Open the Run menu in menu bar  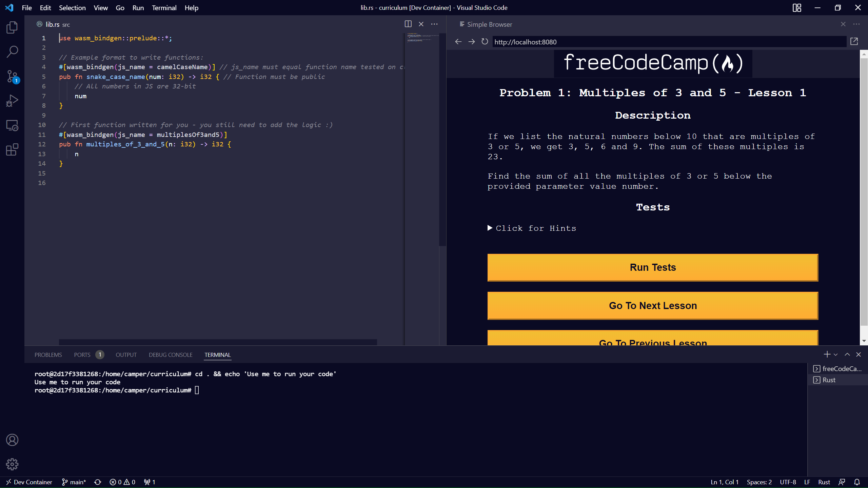point(138,8)
